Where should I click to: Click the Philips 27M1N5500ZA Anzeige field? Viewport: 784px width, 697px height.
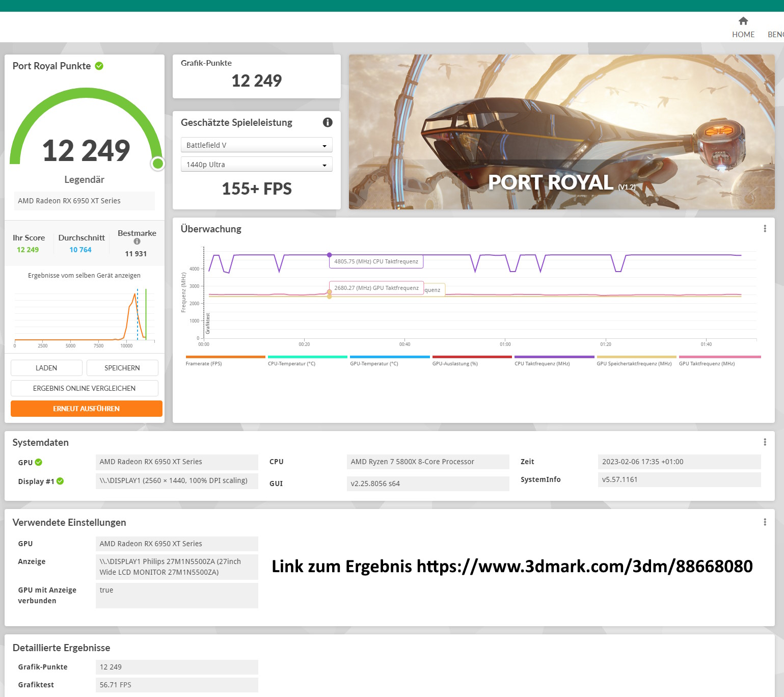pos(177,567)
